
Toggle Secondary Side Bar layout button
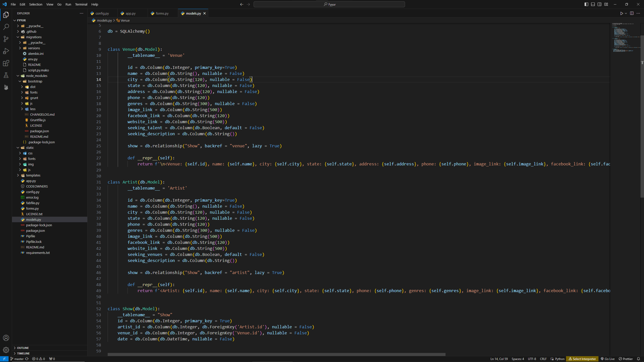point(599,4)
